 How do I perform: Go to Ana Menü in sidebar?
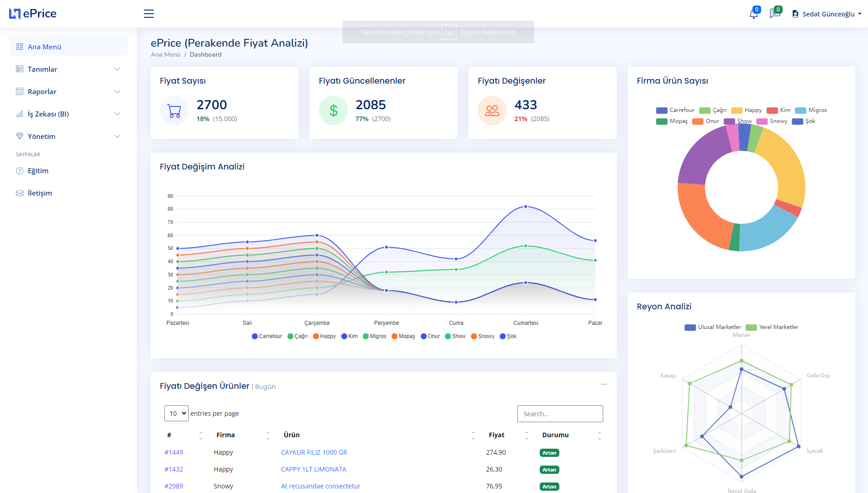[68, 47]
